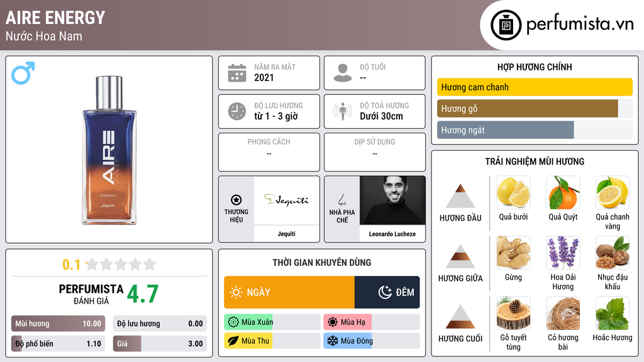644x362 pixels.
Task: Click the release year 2021 value
Action: coord(264,77)
